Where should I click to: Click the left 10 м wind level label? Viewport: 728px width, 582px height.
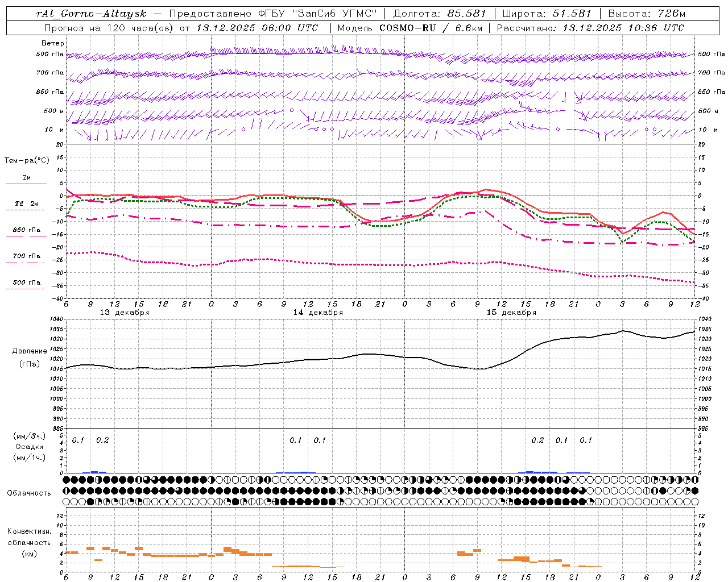tap(55, 130)
